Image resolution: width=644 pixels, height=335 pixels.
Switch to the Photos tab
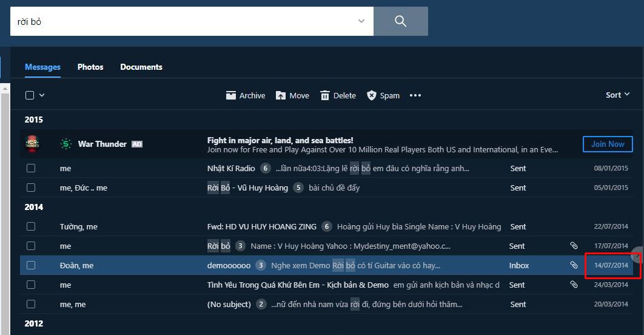point(90,67)
